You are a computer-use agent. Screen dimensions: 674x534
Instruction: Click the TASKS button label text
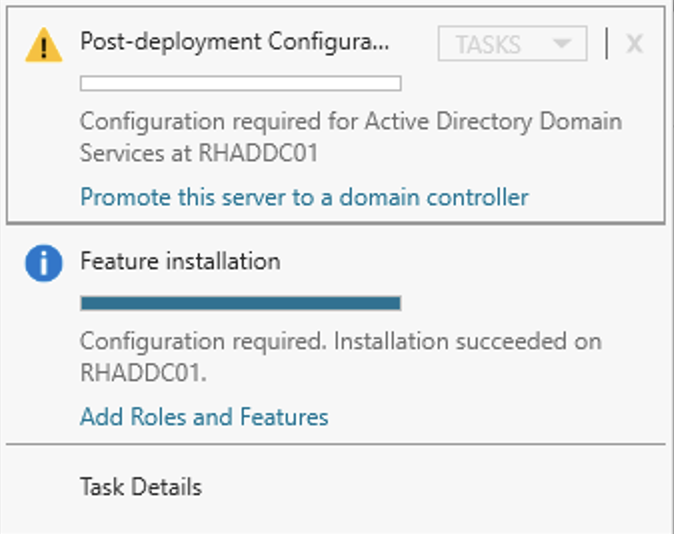pos(488,45)
